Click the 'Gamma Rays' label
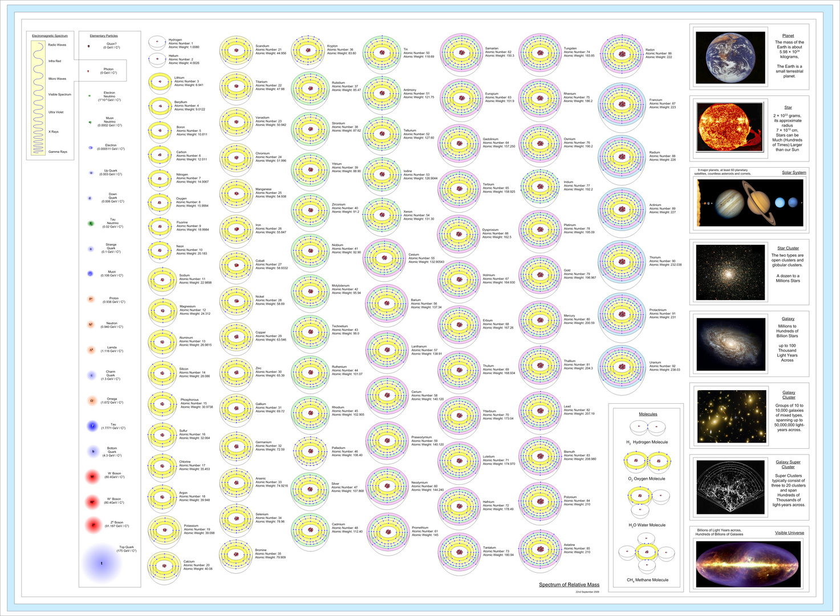This screenshot has width=840, height=616. click(58, 152)
